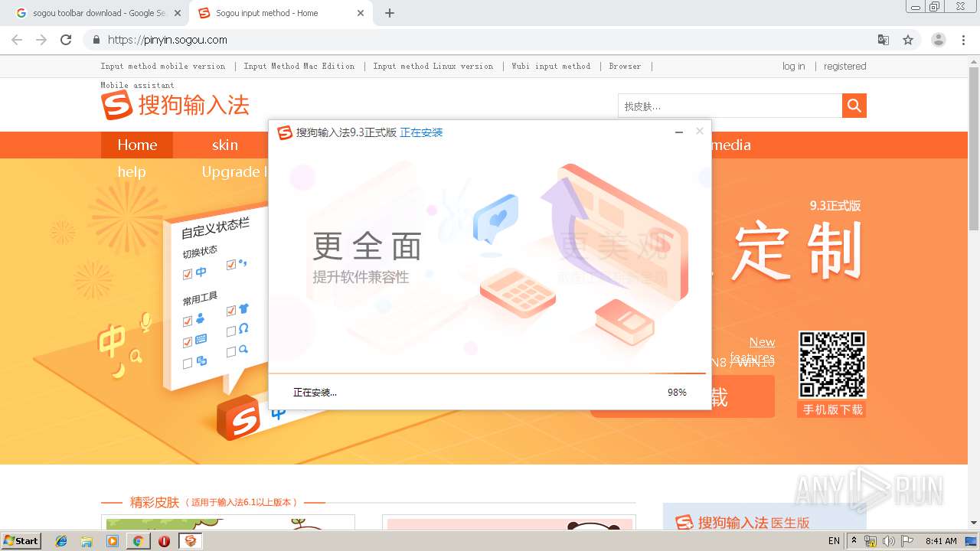Click the 8:41 AM clock in the tray
Image resolution: width=980 pixels, height=551 pixels.
tap(941, 541)
